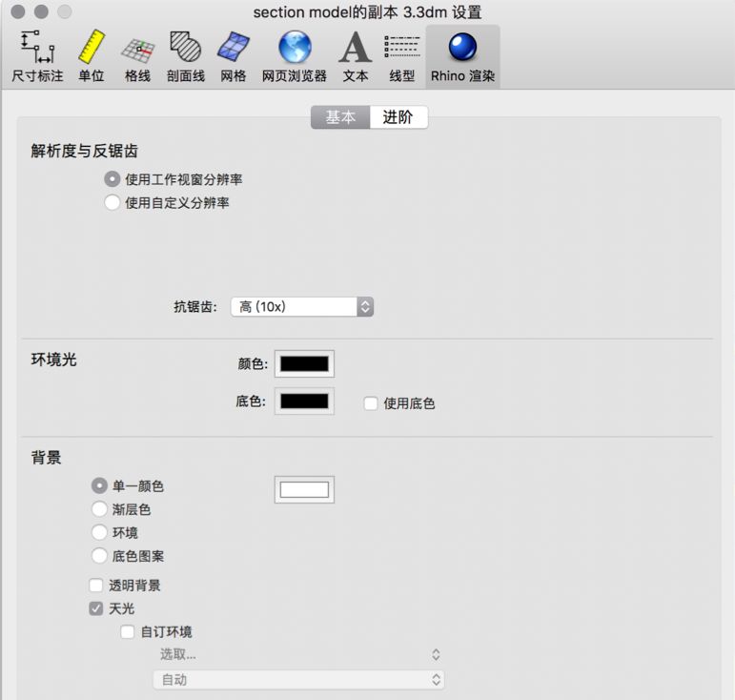
Task: Uncheck the 天光 checkbox
Action: (x=96, y=608)
